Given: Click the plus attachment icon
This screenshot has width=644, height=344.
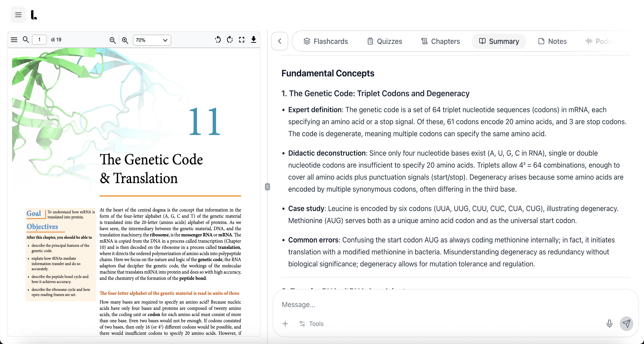Looking at the screenshot, I should [x=285, y=324].
